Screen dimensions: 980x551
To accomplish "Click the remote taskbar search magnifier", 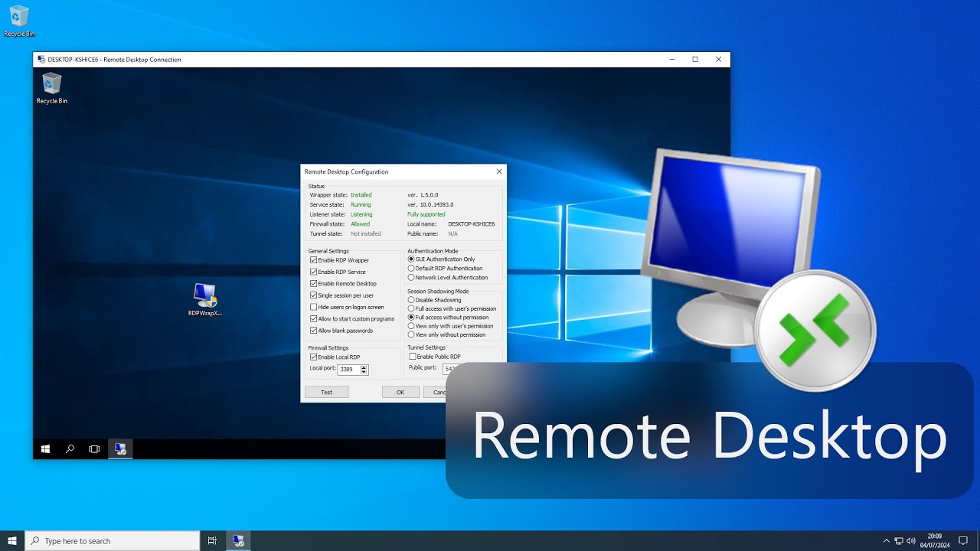I will coord(70,449).
